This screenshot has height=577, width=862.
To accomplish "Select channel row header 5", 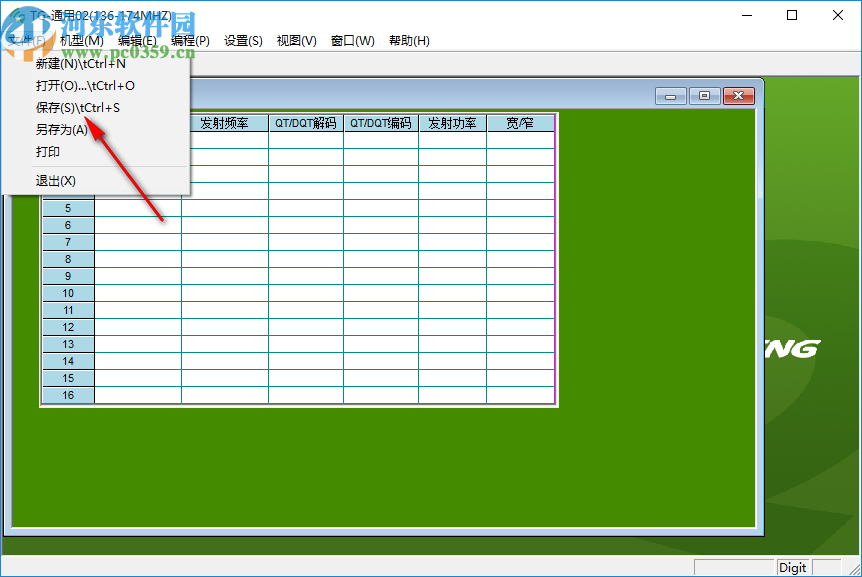I will 68,208.
